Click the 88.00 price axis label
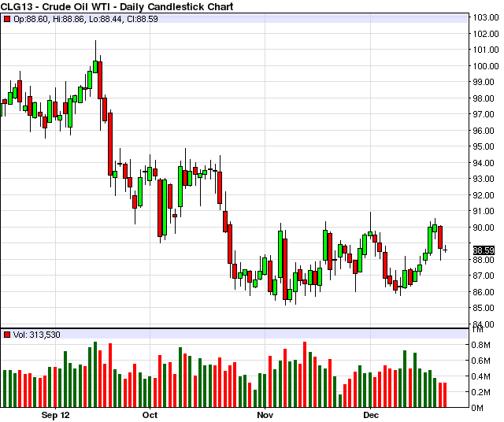504x422 pixels. point(484,260)
